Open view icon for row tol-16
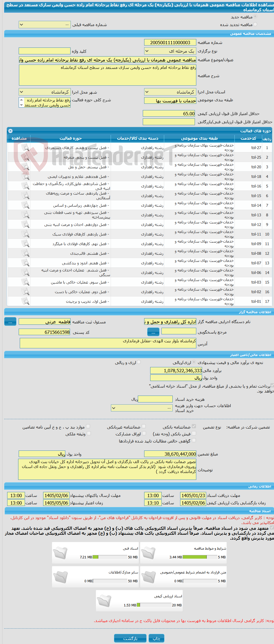274x644 pixels. (25, 186)
